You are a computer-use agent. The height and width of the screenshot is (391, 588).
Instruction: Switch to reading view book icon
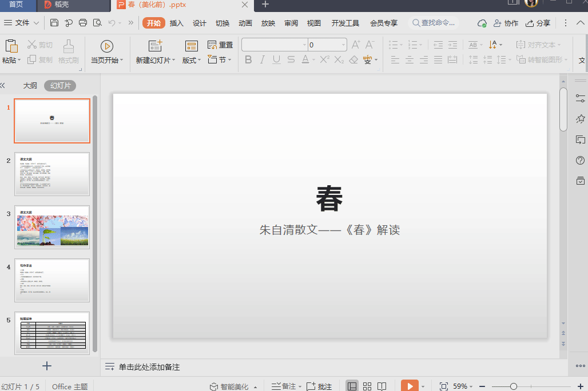click(x=382, y=386)
